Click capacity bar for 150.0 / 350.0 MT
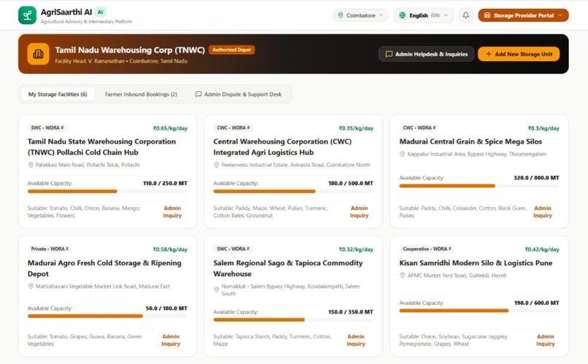 [x=293, y=320]
